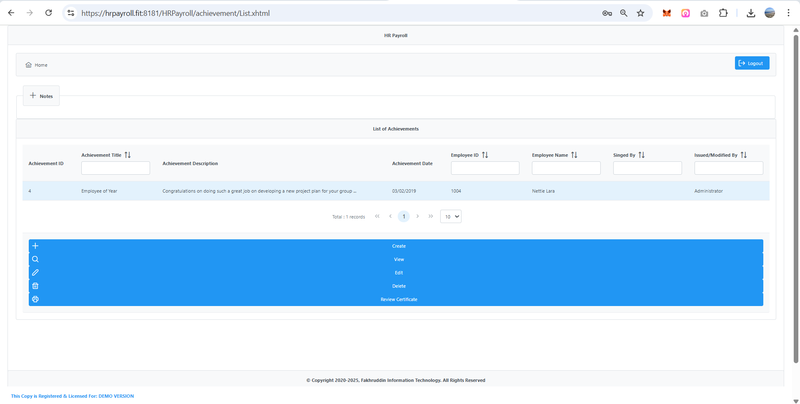Screen dimensions: 800x404
Task: Select page 1 in paginator
Action: tap(404, 216)
